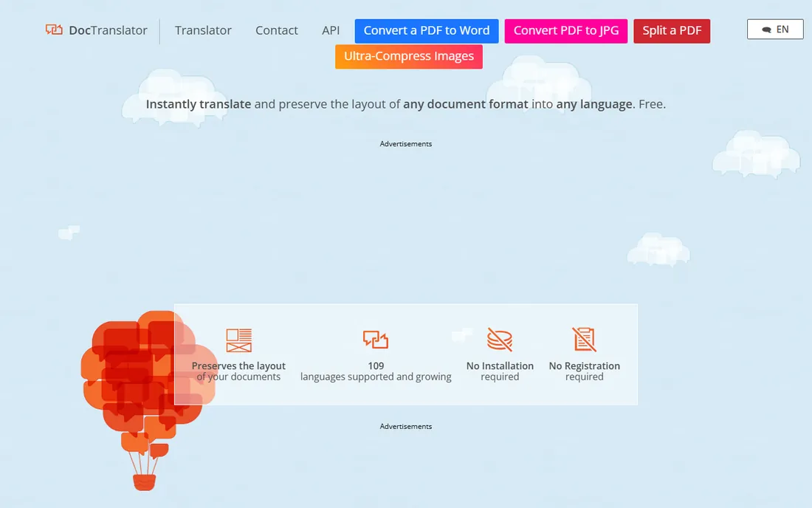Go to the Contact page
812x508 pixels.
coord(277,30)
